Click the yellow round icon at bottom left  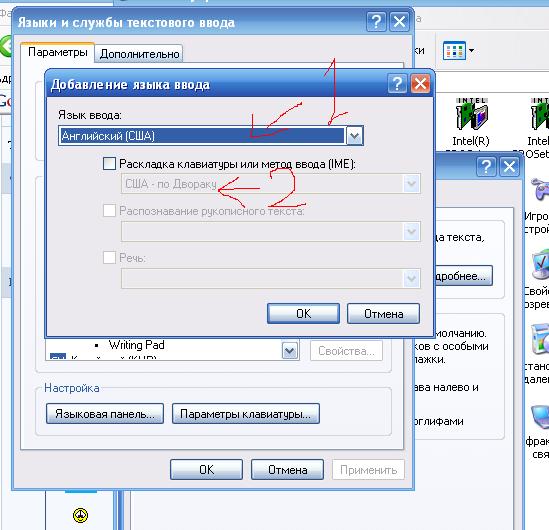[x=81, y=515]
